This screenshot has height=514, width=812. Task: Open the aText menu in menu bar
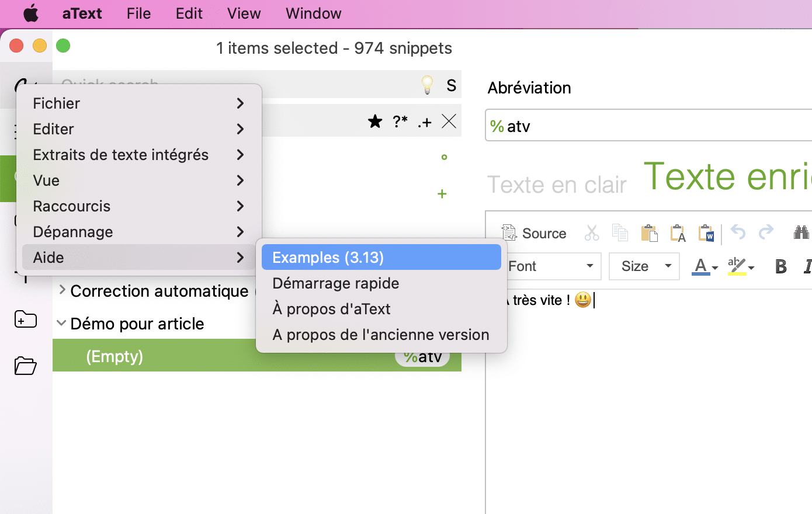click(x=82, y=13)
